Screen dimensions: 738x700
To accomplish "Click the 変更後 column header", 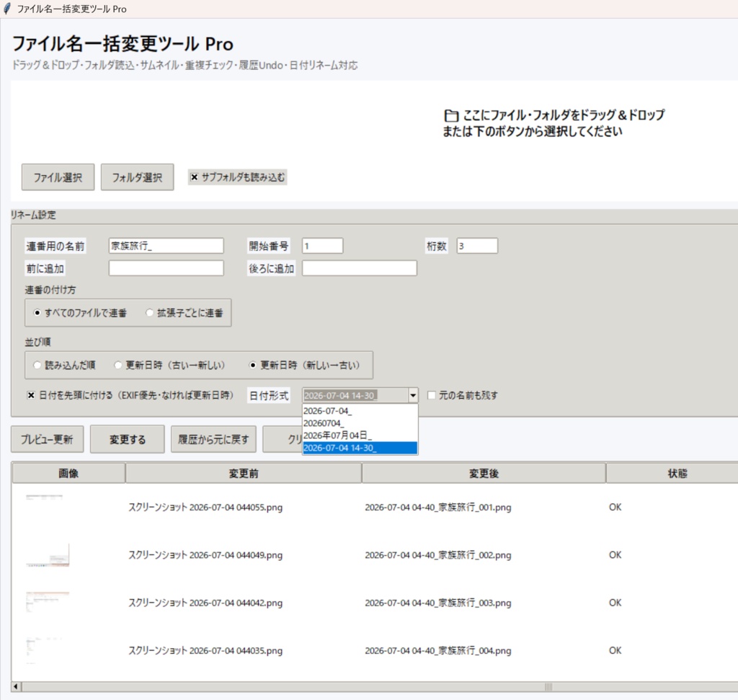I will click(484, 473).
